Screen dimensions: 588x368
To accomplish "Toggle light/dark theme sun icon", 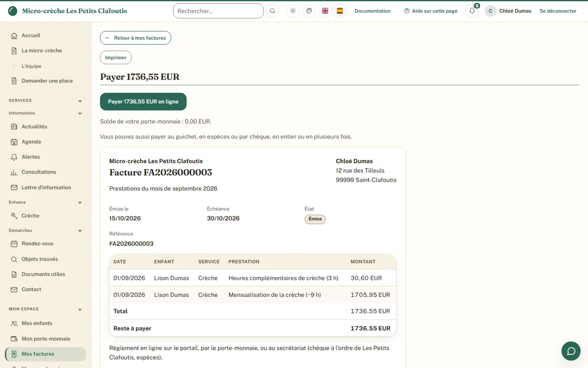I will point(293,11).
